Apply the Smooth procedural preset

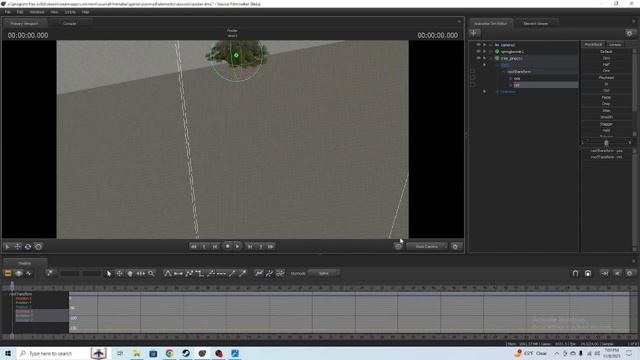pos(606,117)
